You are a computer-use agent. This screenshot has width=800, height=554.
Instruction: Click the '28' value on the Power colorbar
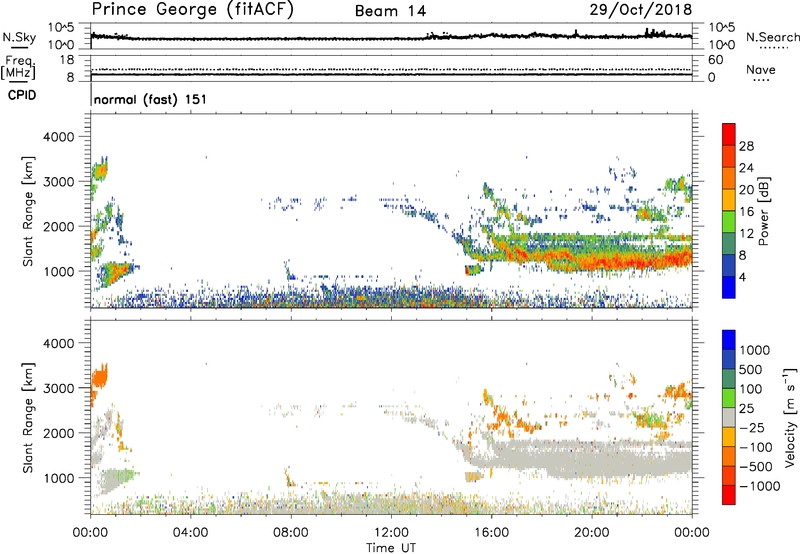[x=746, y=146]
